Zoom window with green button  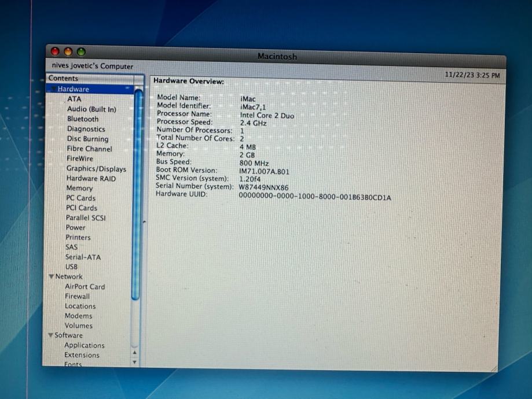click(81, 52)
